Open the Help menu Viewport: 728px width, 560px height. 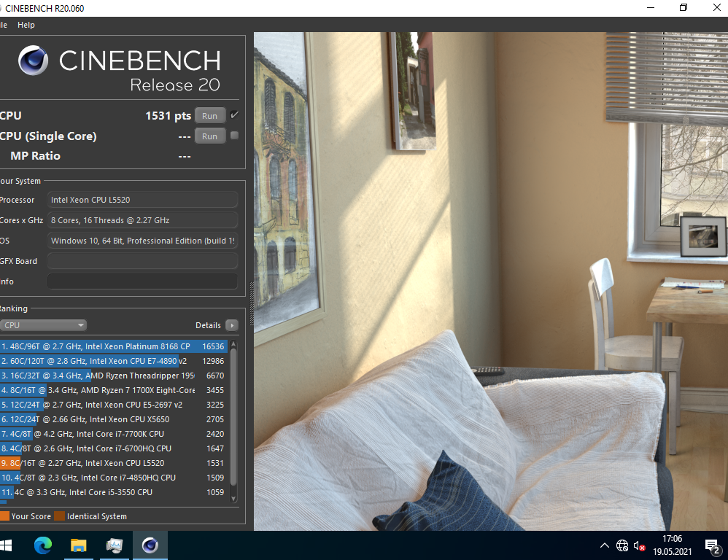click(x=26, y=25)
